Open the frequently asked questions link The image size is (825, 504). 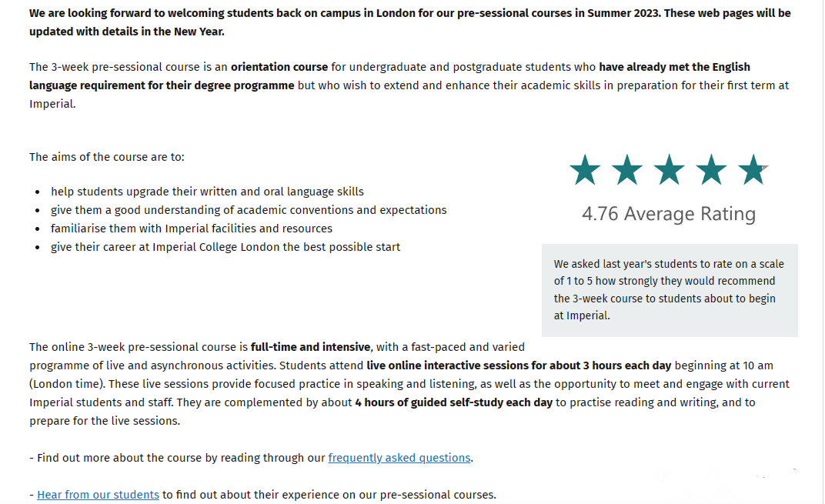pos(399,458)
